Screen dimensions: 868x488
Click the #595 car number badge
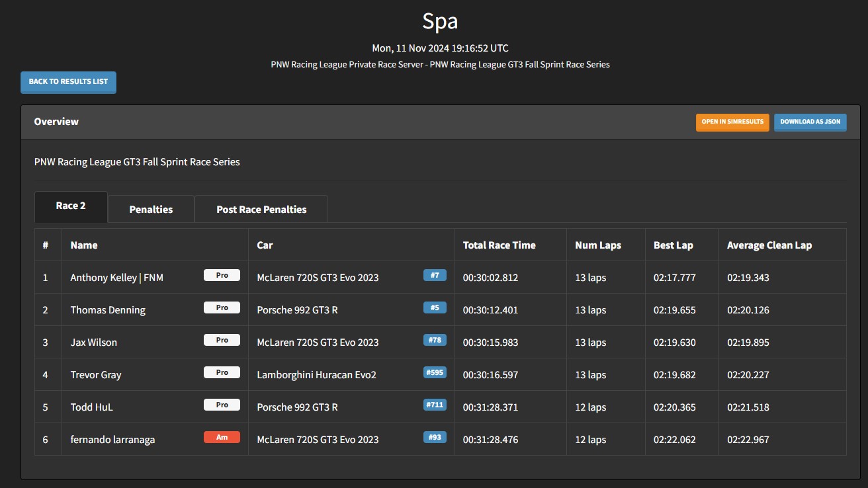pyautogui.click(x=435, y=372)
